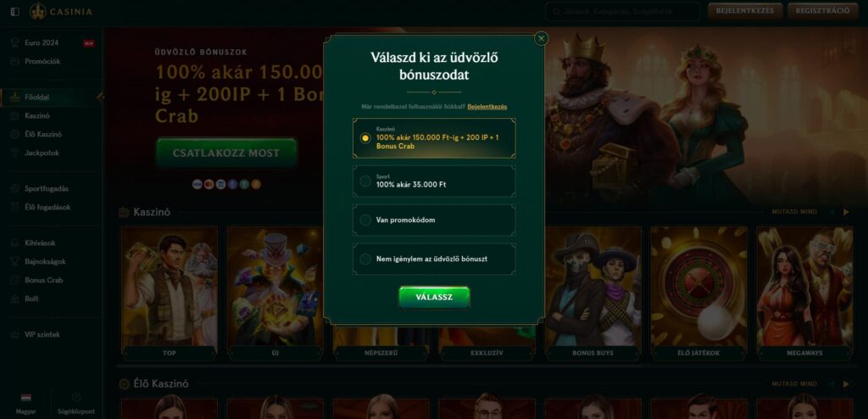Confirm selection with the VÁLASSZ button
The height and width of the screenshot is (419, 868).
(434, 297)
